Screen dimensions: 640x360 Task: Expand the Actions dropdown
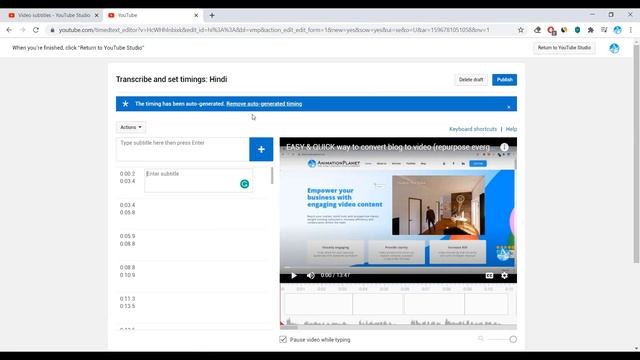[x=131, y=127]
